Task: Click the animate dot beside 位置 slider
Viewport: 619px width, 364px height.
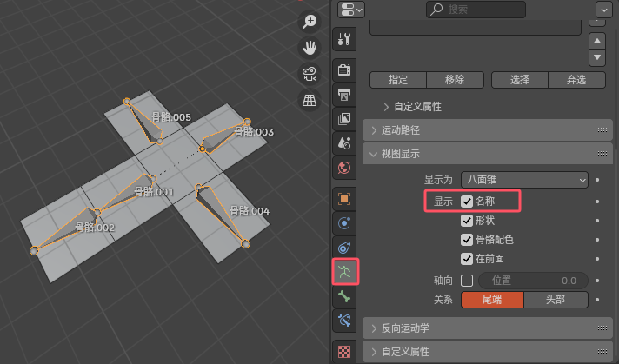Action: pyautogui.click(x=597, y=281)
